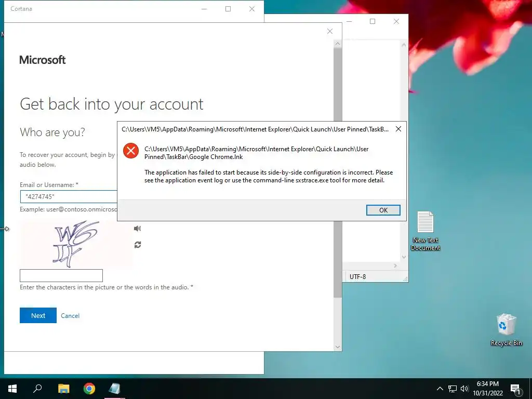Select the New Text Document desktop icon
The height and width of the screenshot is (399, 532).
pos(425,231)
